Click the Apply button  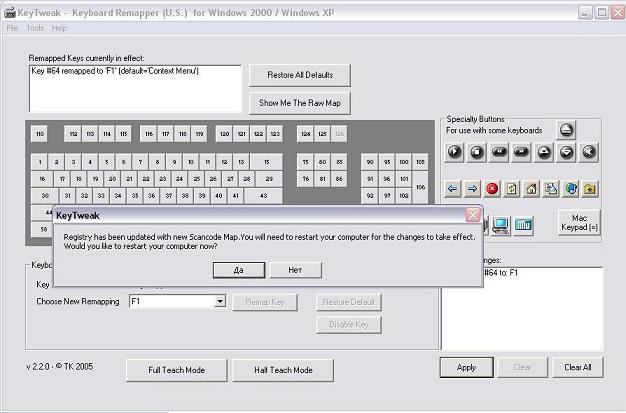tap(466, 367)
